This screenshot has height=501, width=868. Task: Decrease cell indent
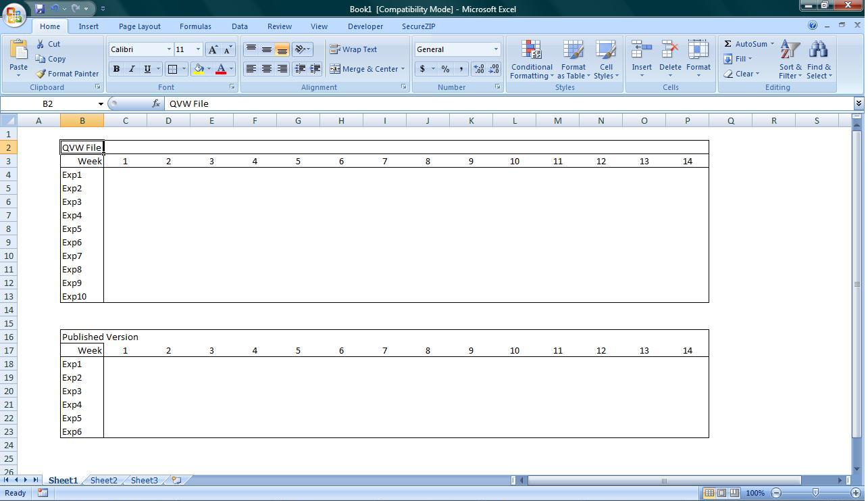click(299, 69)
